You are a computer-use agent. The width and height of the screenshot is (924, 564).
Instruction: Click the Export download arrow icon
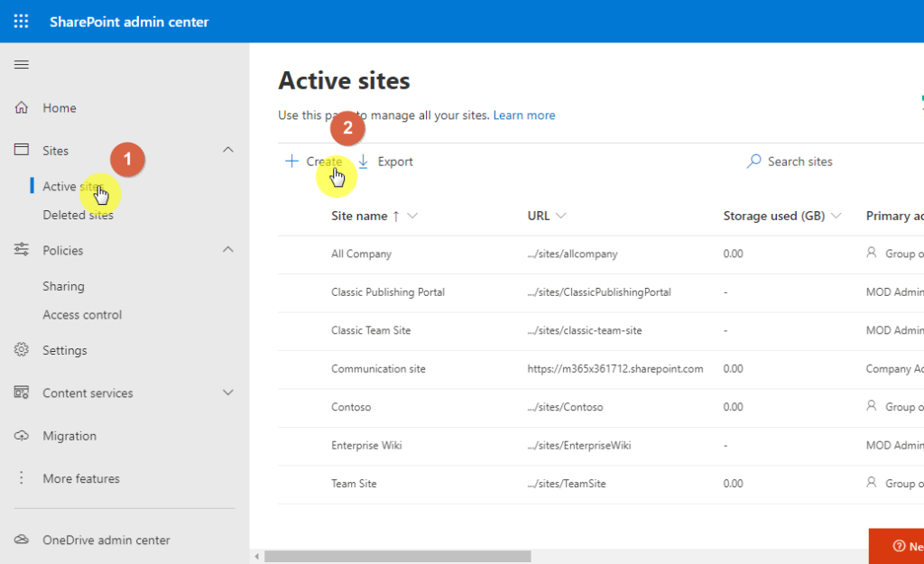pos(364,162)
